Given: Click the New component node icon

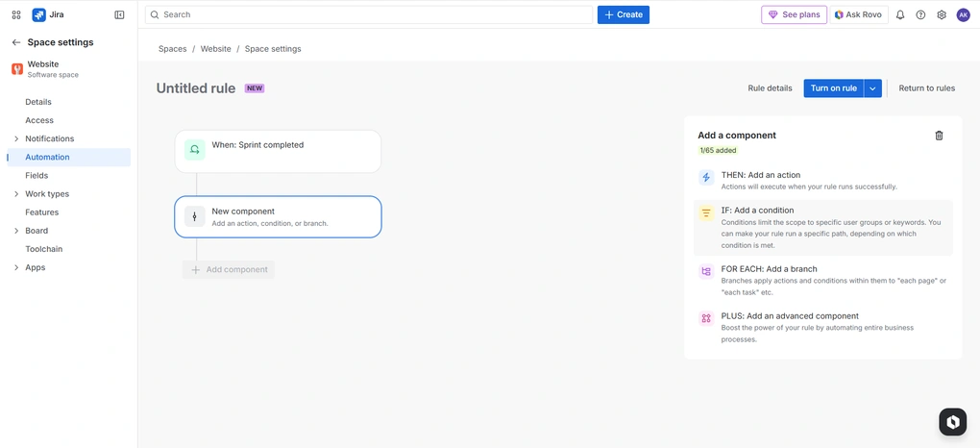Looking at the screenshot, I should tap(195, 216).
